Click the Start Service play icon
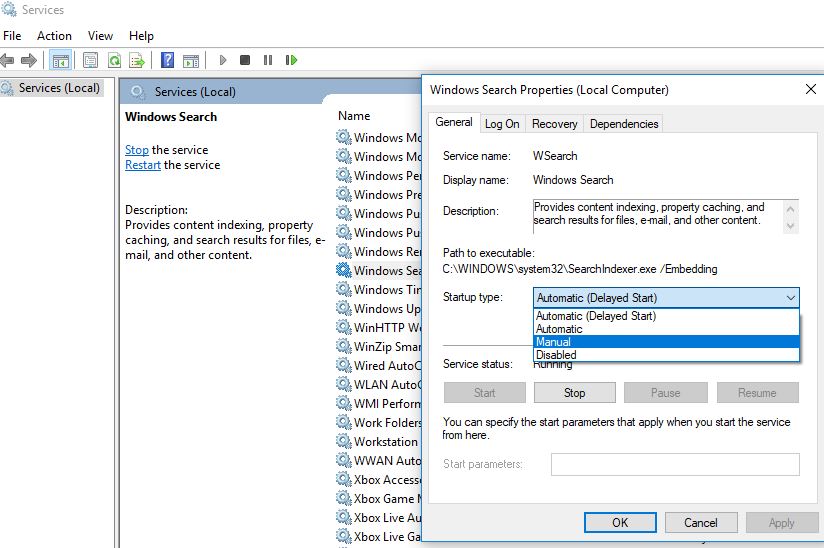 [222, 60]
